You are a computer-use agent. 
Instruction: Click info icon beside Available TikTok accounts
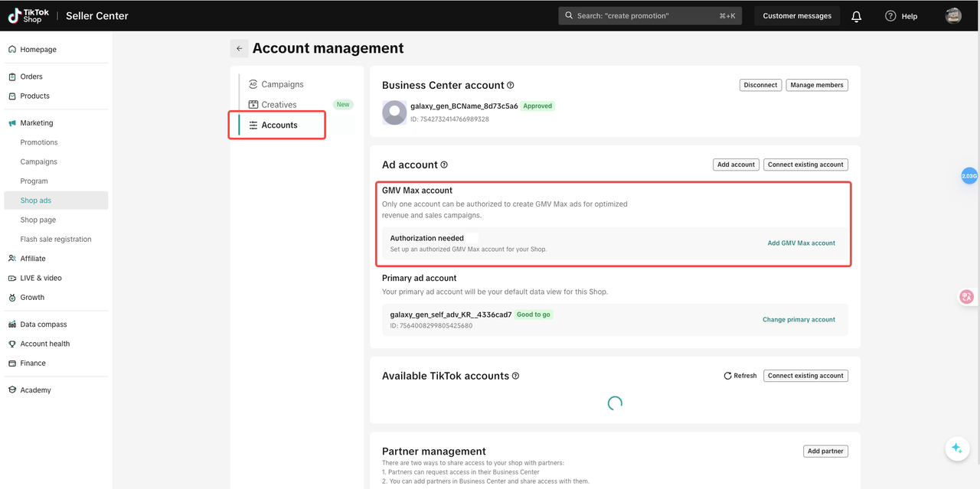pyautogui.click(x=515, y=376)
